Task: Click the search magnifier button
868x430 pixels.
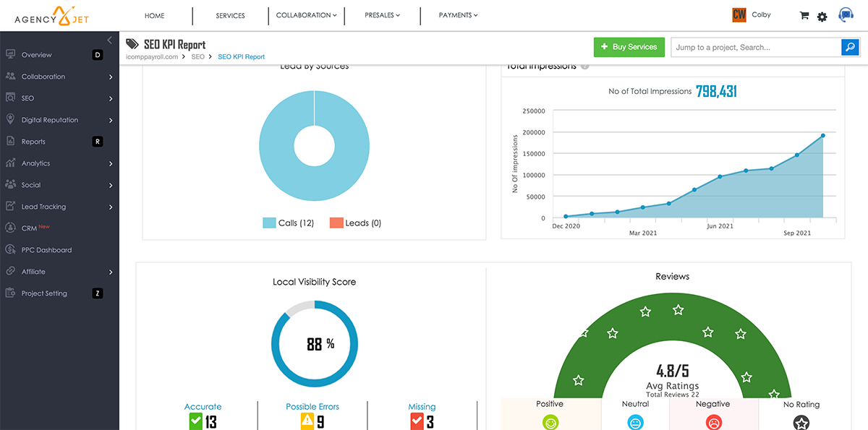Action: [850, 47]
